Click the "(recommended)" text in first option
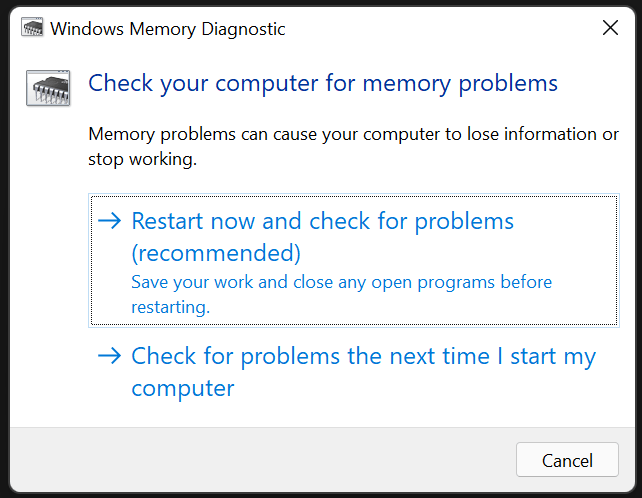The image size is (642, 498). pos(216,251)
